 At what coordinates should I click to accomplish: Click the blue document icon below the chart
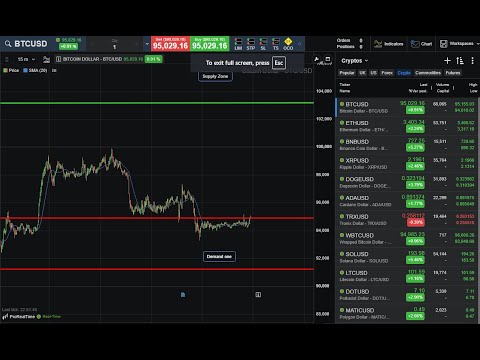[x=183, y=295]
